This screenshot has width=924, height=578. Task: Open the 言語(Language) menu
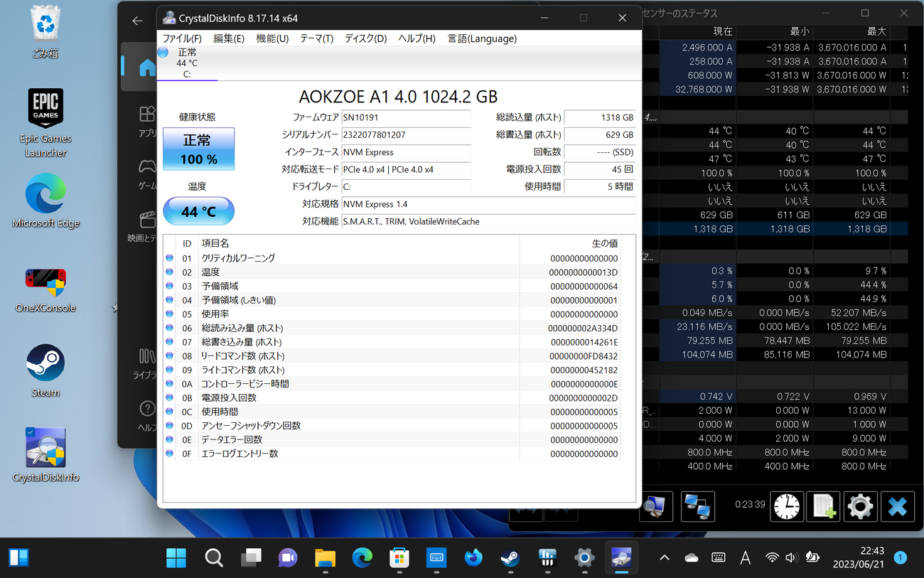click(x=481, y=38)
